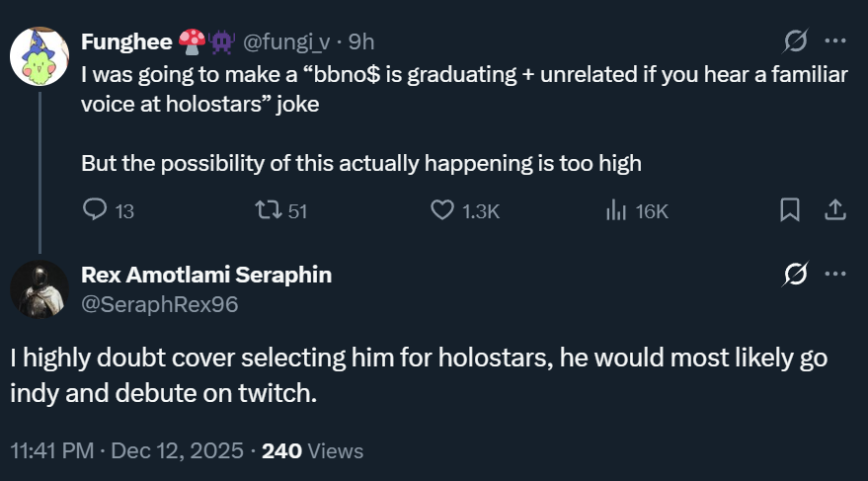This screenshot has width=868, height=481.
Task: Open Funghee's profile avatar
Action: coord(39,54)
